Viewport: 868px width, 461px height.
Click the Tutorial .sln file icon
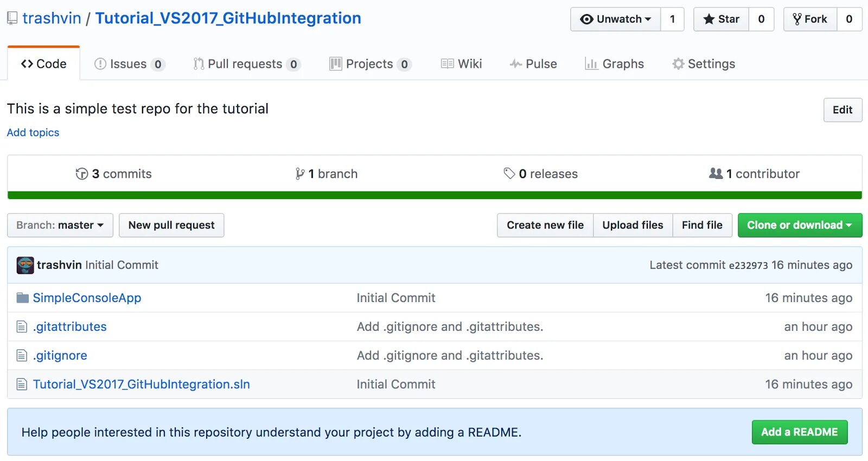click(22, 385)
